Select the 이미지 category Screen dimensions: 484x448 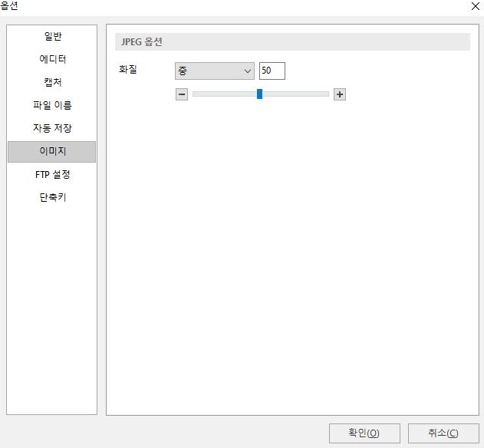click(x=52, y=152)
